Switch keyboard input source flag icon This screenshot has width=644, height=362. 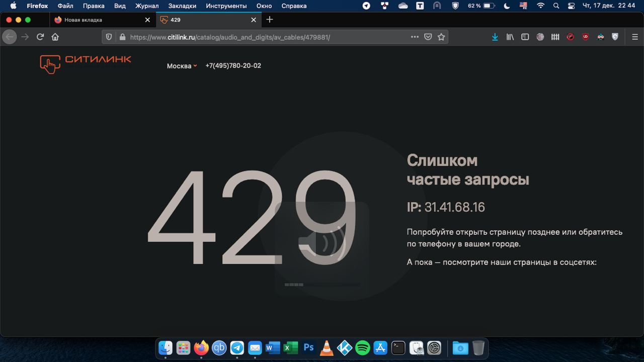pyautogui.click(x=523, y=6)
